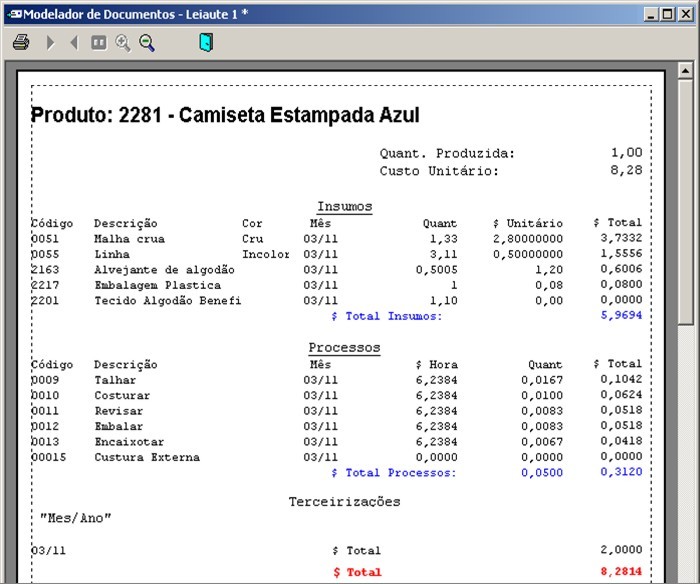
Task: Exit preview using the door icon
Action: (x=206, y=42)
